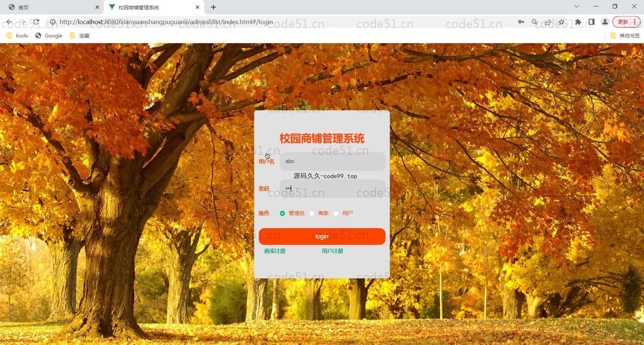Click the zoom magnifier icon in address bar

(534, 22)
